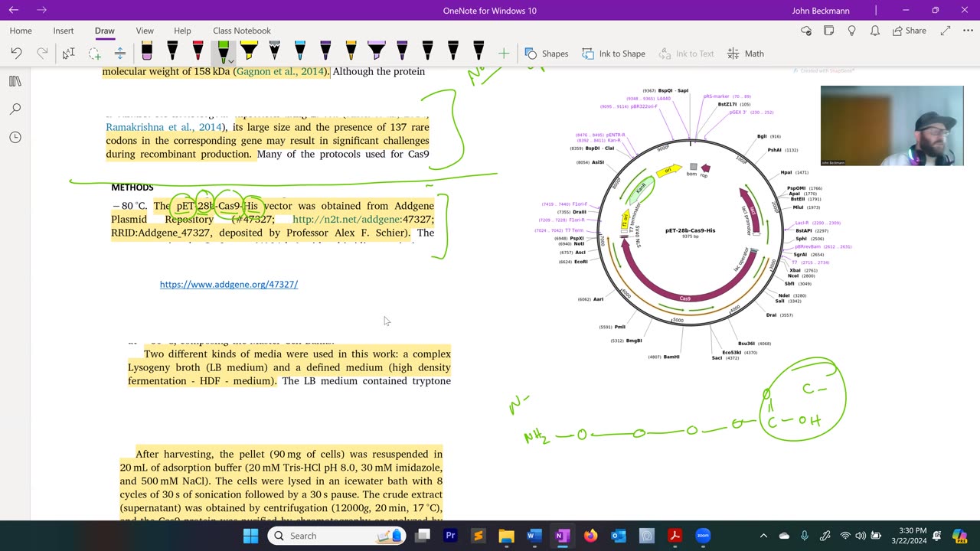This screenshot has width=980, height=551.
Task: Open the sticky notes feed icon
Action: (x=828, y=31)
